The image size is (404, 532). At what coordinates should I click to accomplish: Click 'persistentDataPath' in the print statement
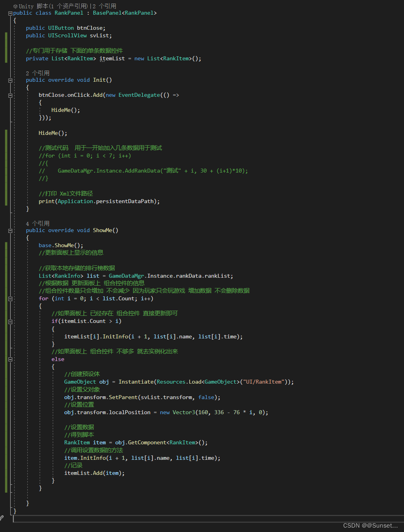click(125, 202)
